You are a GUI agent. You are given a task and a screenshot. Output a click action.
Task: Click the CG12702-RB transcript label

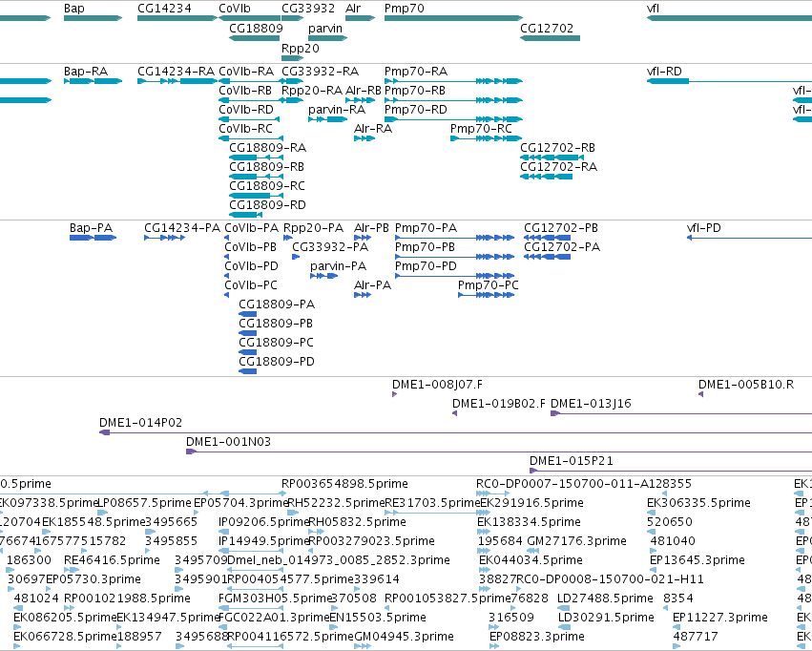[x=558, y=148]
